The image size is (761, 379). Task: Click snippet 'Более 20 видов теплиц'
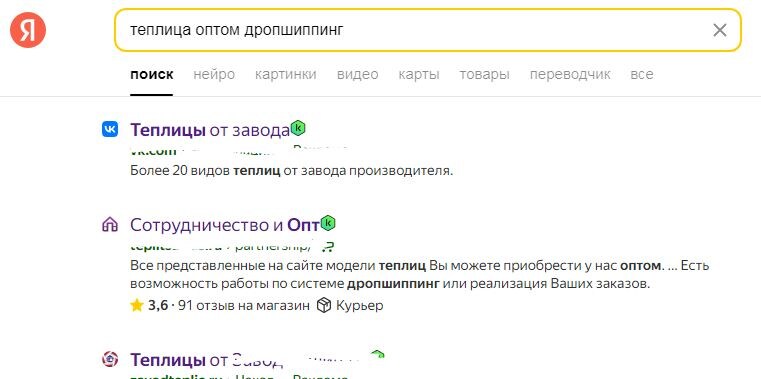tap(291, 171)
